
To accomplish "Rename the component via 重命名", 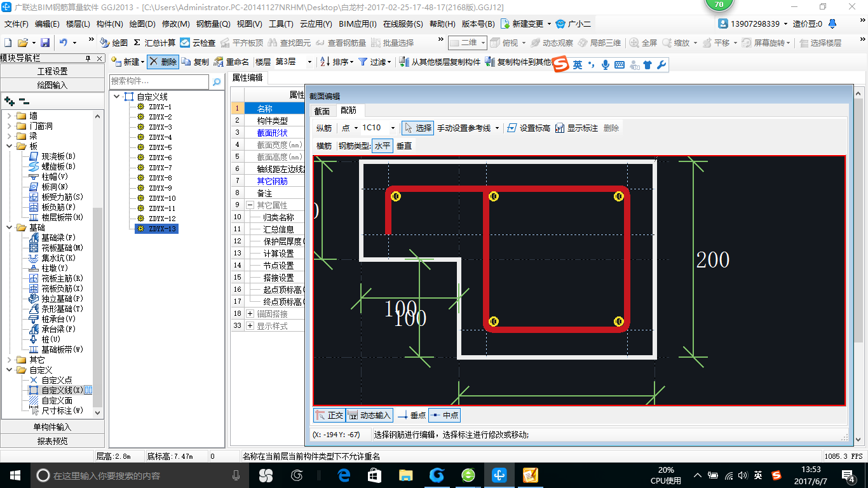I will [x=232, y=62].
